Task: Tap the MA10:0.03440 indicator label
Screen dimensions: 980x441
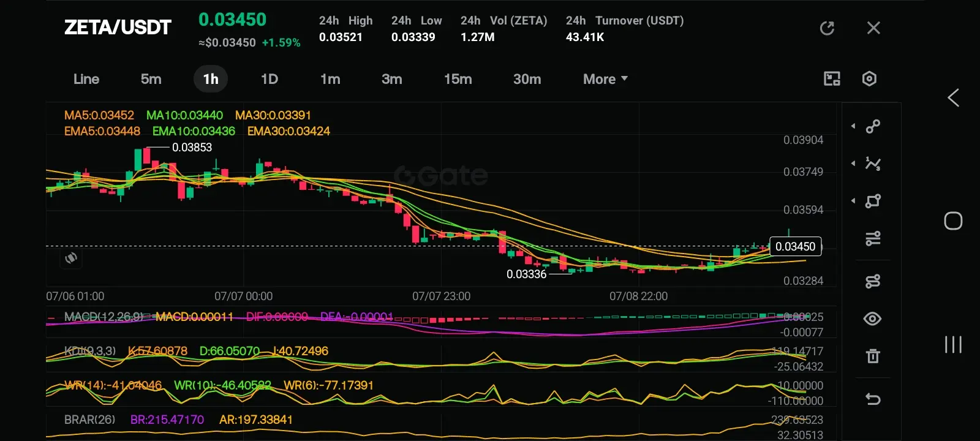Action: 184,115
